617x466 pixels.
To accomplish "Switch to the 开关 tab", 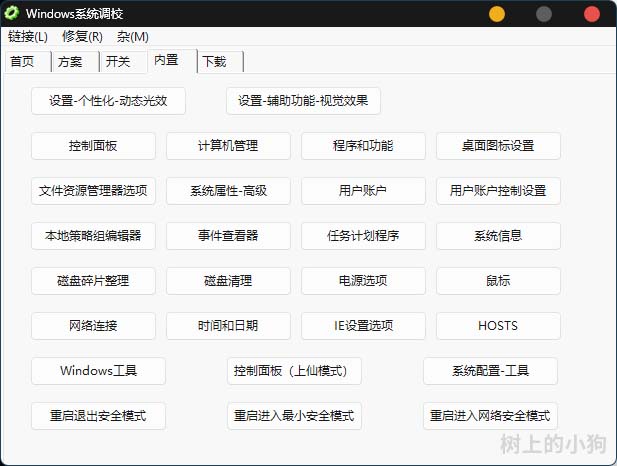I will click(x=123, y=62).
